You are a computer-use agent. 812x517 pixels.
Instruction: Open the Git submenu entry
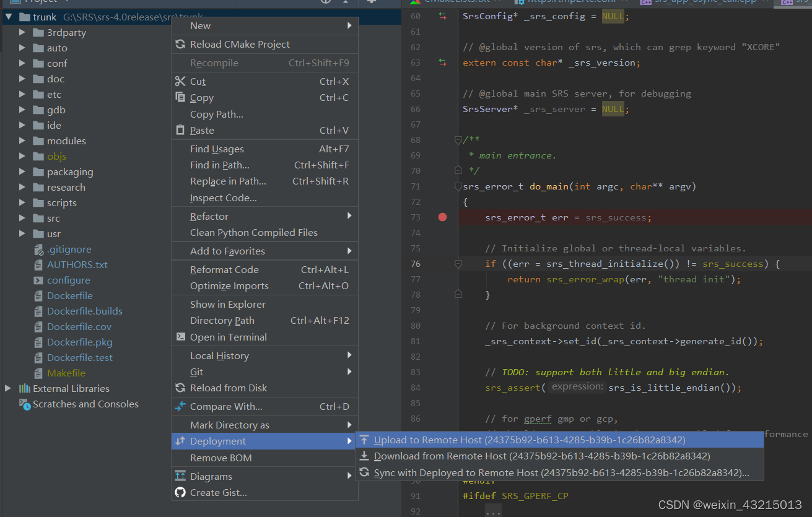[x=265, y=371]
